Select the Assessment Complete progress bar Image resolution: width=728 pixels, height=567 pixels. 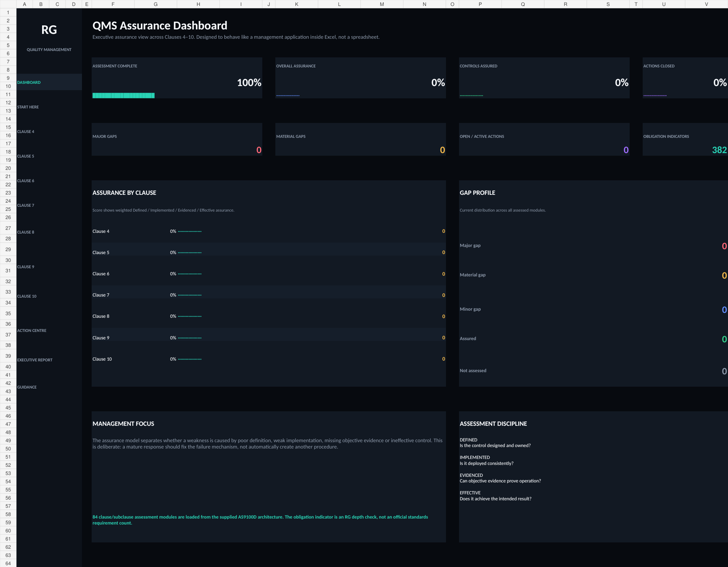click(x=123, y=95)
